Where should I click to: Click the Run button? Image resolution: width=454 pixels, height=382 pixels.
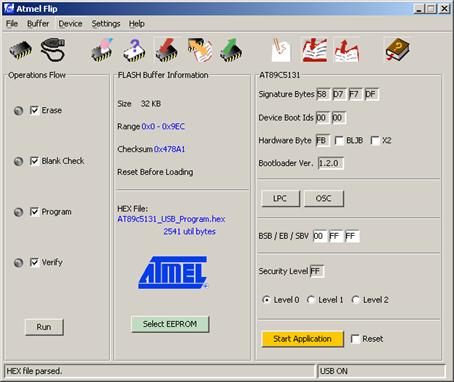tap(44, 327)
